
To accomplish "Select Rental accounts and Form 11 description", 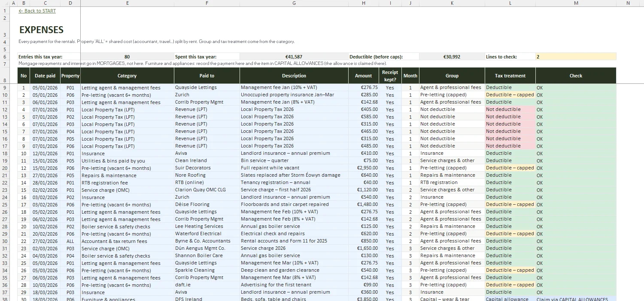I will (294, 241).
